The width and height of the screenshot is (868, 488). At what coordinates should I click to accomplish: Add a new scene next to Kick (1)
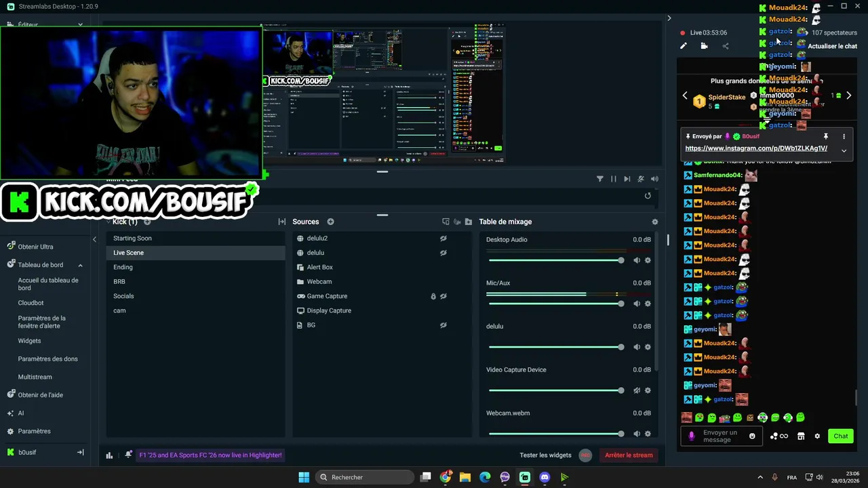pos(147,222)
